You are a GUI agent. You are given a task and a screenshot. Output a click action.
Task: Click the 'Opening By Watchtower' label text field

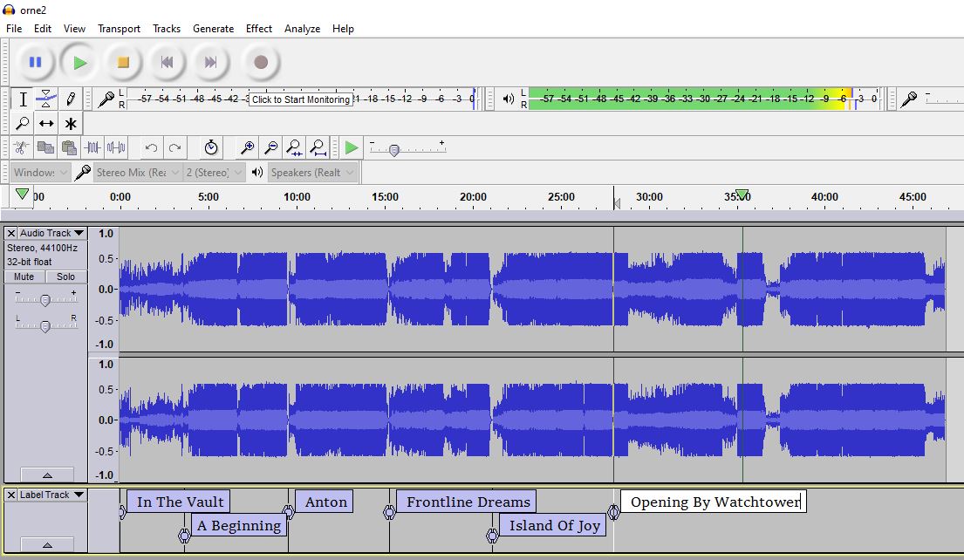713,502
